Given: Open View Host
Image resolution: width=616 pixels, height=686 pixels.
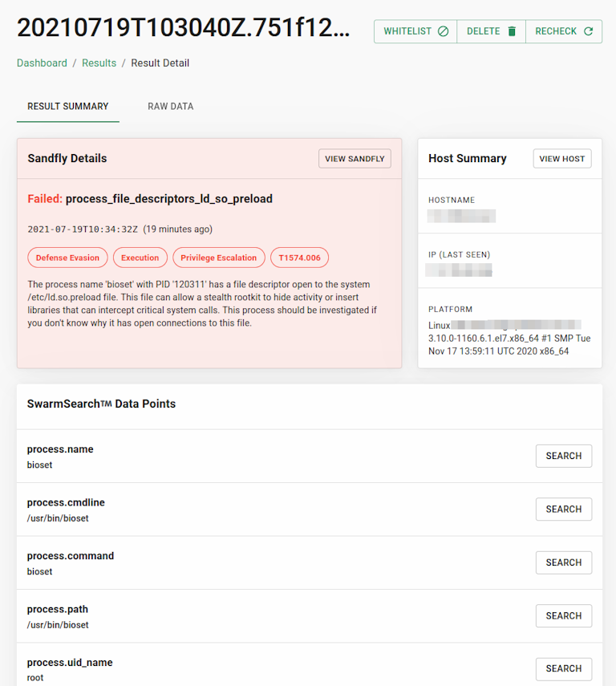Looking at the screenshot, I should [562, 159].
